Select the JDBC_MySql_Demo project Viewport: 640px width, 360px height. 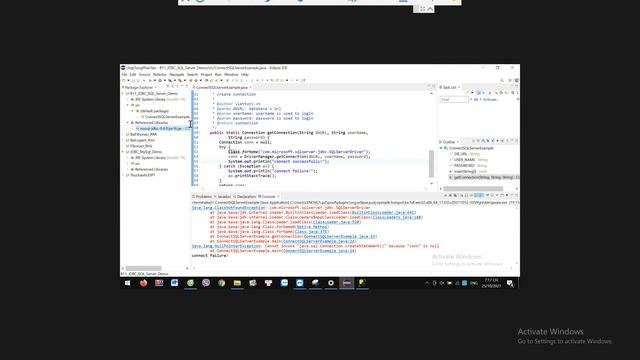coord(144,152)
